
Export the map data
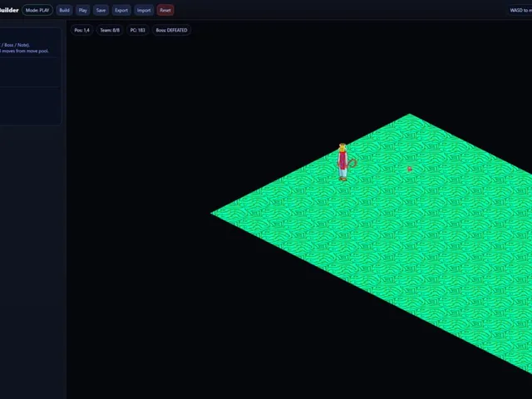(x=121, y=10)
